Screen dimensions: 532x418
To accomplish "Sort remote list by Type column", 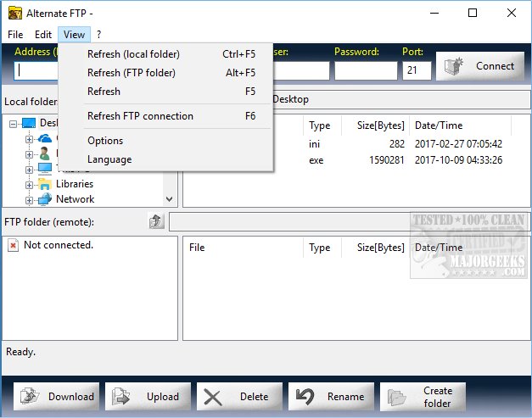I will (x=322, y=248).
